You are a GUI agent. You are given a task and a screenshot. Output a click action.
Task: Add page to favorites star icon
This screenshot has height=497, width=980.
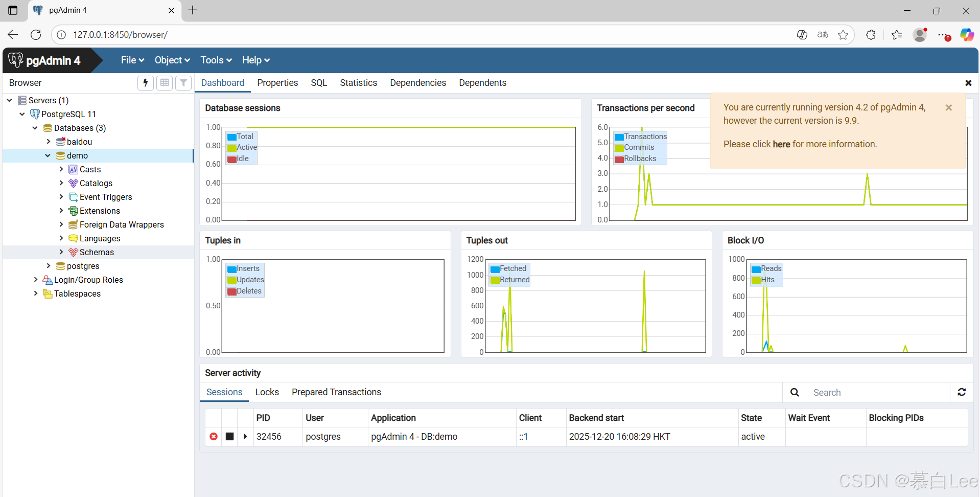pyautogui.click(x=843, y=35)
